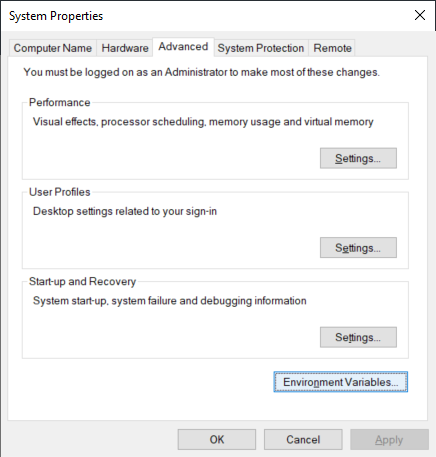Go to the System Protection tab

tap(261, 48)
